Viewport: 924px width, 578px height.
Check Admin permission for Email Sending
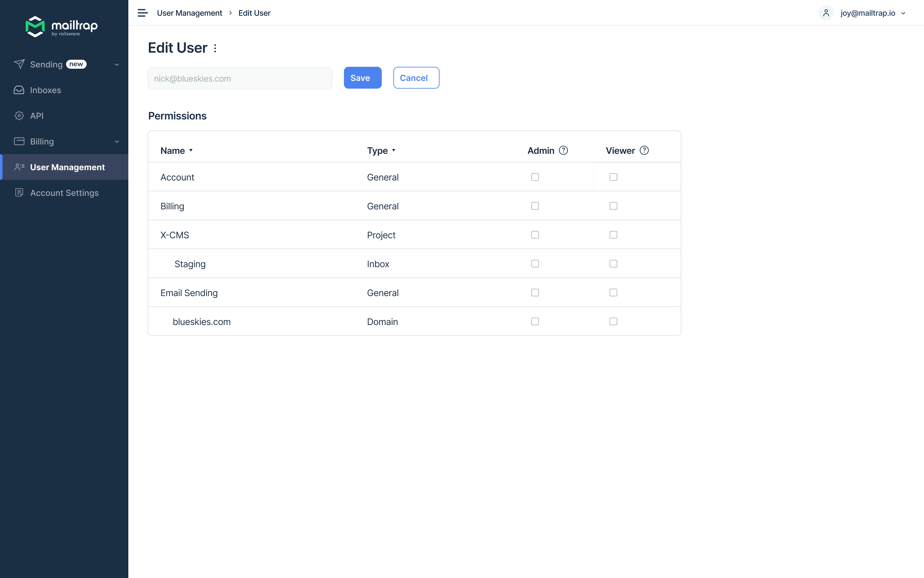tap(535, 293)
